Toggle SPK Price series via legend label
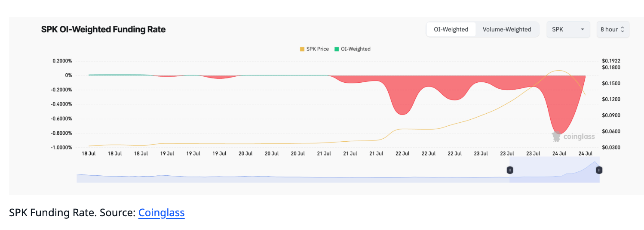The image size is (644, 230). click(x=317, y=49)
